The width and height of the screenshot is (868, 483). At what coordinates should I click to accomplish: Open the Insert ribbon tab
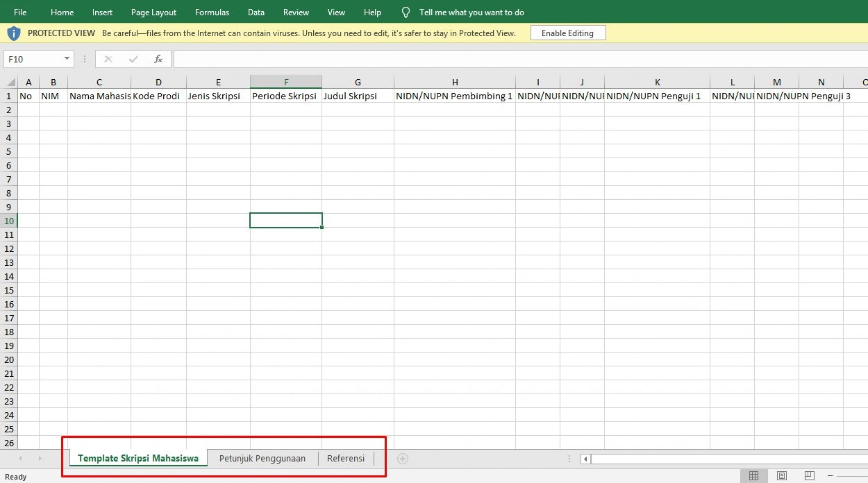(x=102, y=12)
